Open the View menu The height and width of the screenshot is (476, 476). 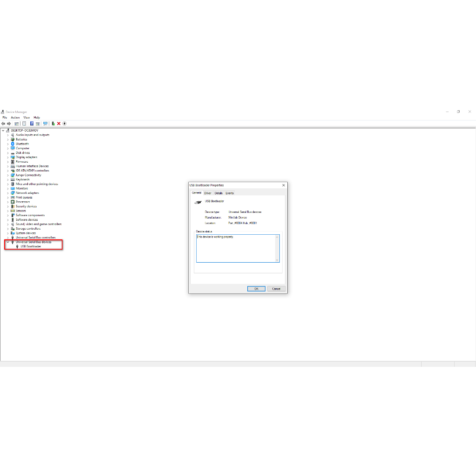pyautogui.click(x=26, y=118)
